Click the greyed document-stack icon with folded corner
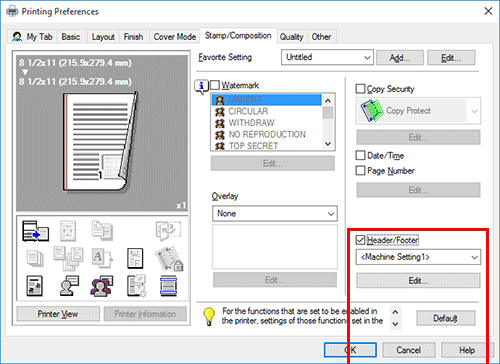 click(x=102, y=230)
